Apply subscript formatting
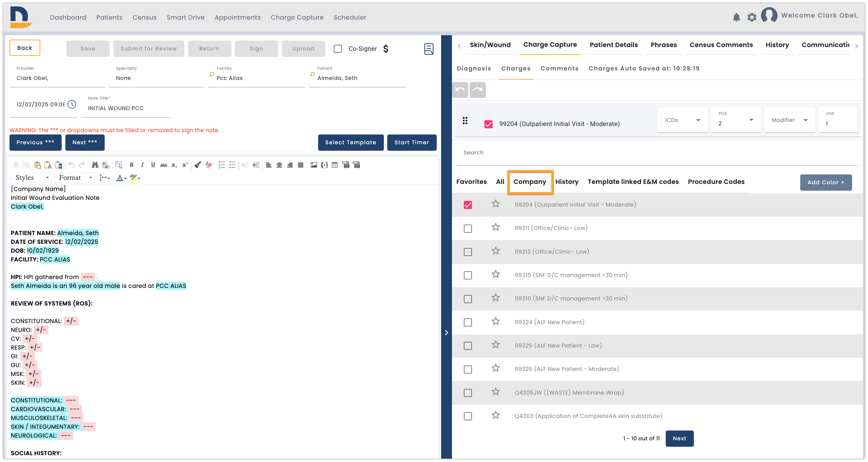This screenshot has height=462, width=868. pyautogui.click(x=174, y=165)
